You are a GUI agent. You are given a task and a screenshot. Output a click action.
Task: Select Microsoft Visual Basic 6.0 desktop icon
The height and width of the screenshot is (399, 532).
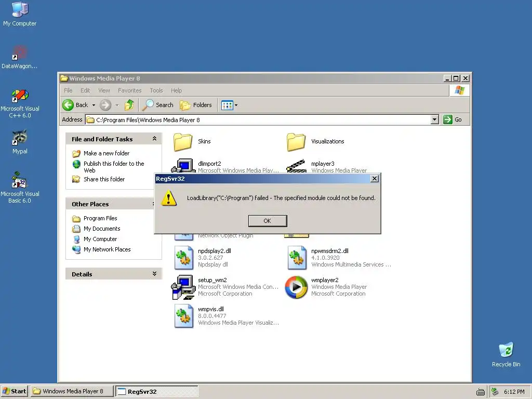20,188
